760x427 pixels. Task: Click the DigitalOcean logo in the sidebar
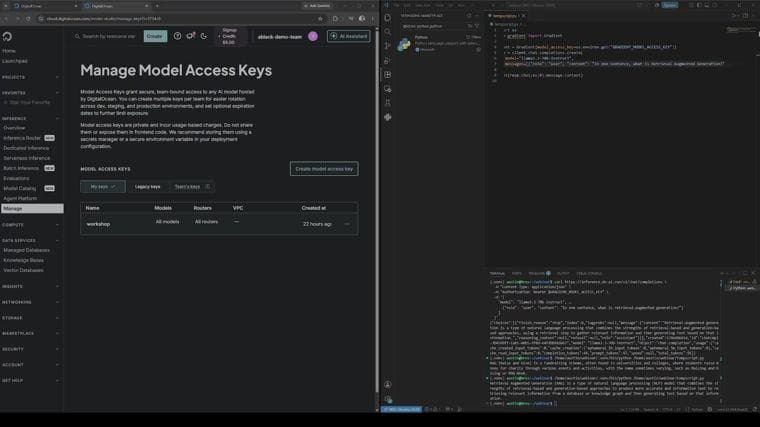(x=7, y=37)
